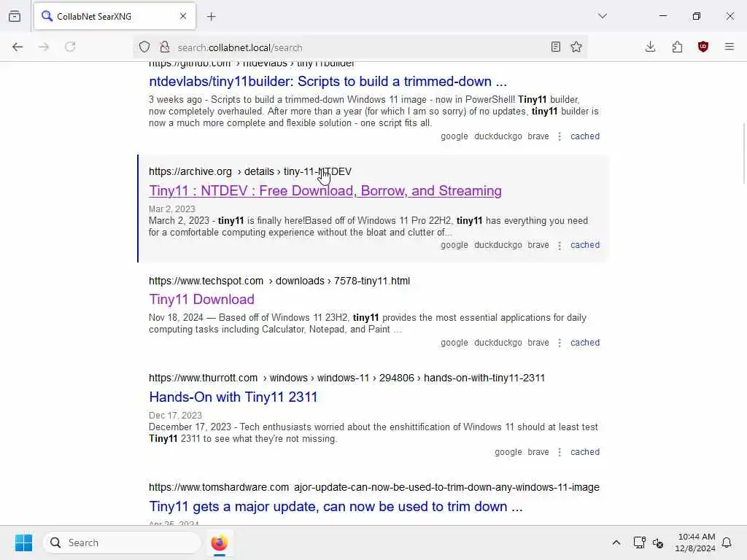Click https://www.thurrott.com URL text
Viewport: 747px width, 560px height.
(x=203, y=378)
